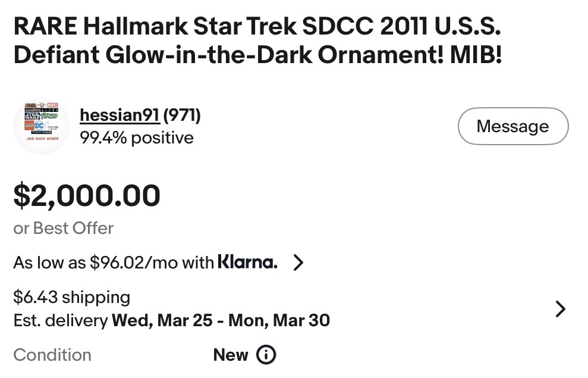Tap the LEGO logo in seller avatar
The width and height of the screenshot is (588, 378).
pos(30,126)
